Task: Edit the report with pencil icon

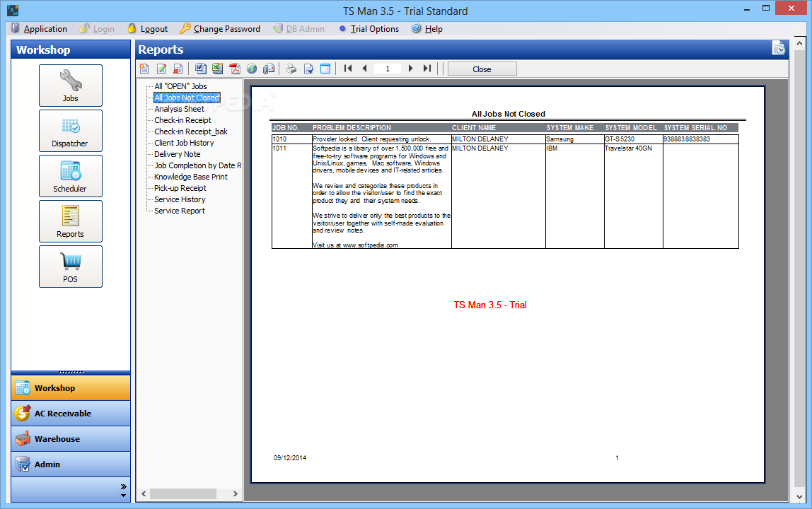Action: click(x=161, y=69)
